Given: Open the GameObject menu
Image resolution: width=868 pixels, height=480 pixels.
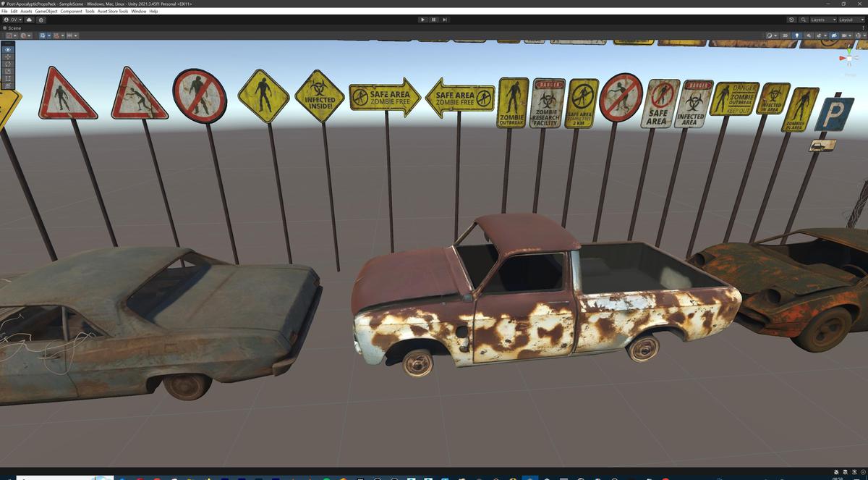Looking at the screenshot, I should click(46, 11).
